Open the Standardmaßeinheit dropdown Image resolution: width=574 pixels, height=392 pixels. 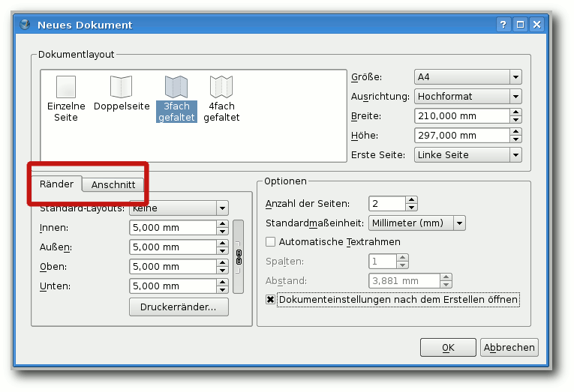[417, 223]
